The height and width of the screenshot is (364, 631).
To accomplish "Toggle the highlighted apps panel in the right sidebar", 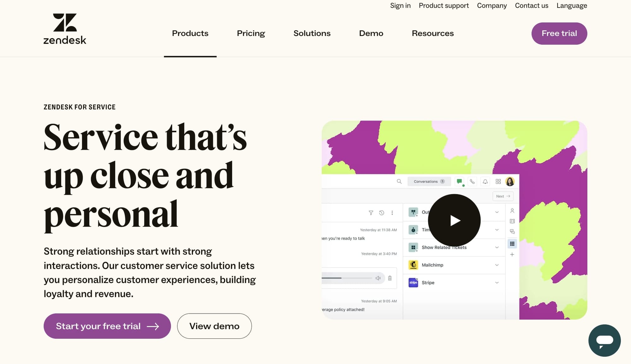I will point(512,244).
